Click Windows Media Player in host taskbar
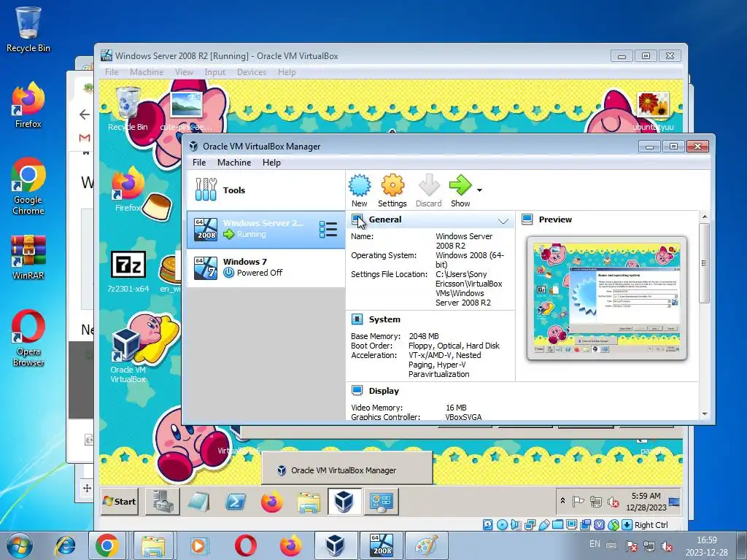The height and width of the screenshot is (560, 747). (x=198, y=545)
